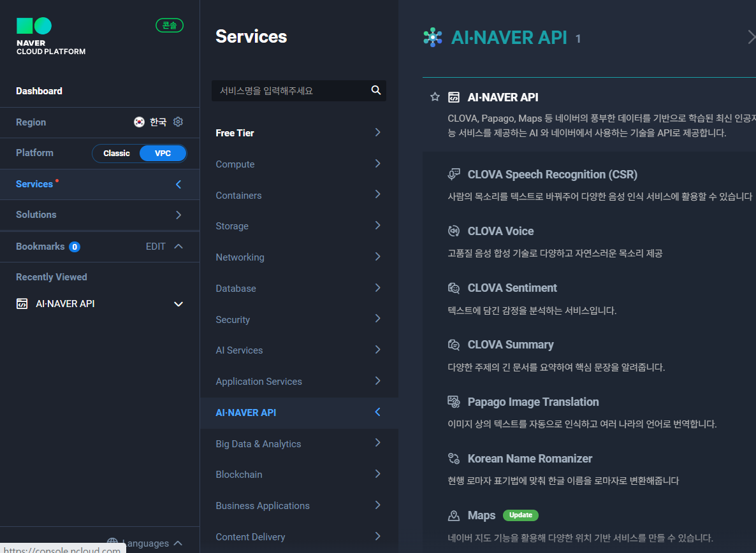The height and width of the screenshot is (553, 756).
Task: Open the CLOVA Voice service link
Action: (x=500, y=231)
